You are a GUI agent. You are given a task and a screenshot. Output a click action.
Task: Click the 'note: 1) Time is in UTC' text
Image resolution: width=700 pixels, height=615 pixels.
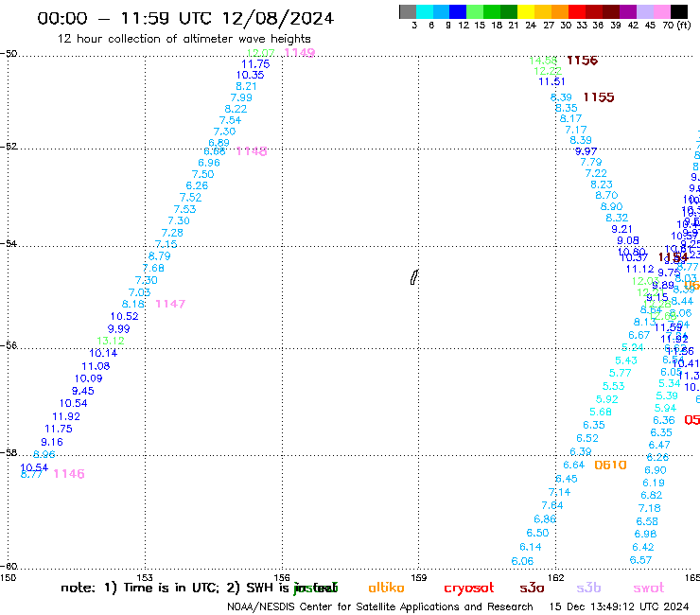point(140,589)
